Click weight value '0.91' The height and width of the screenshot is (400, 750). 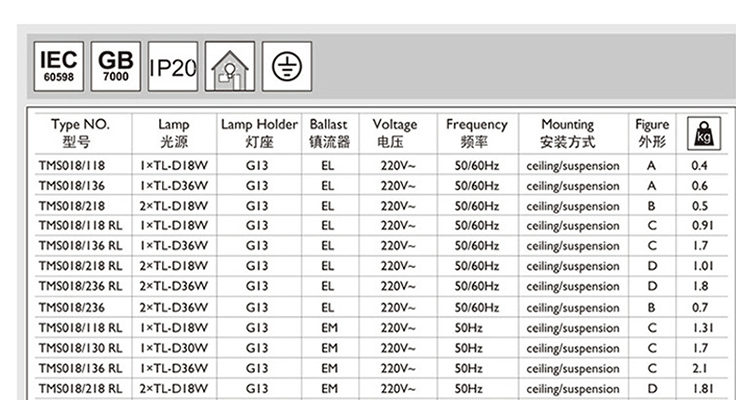(702, 225)
